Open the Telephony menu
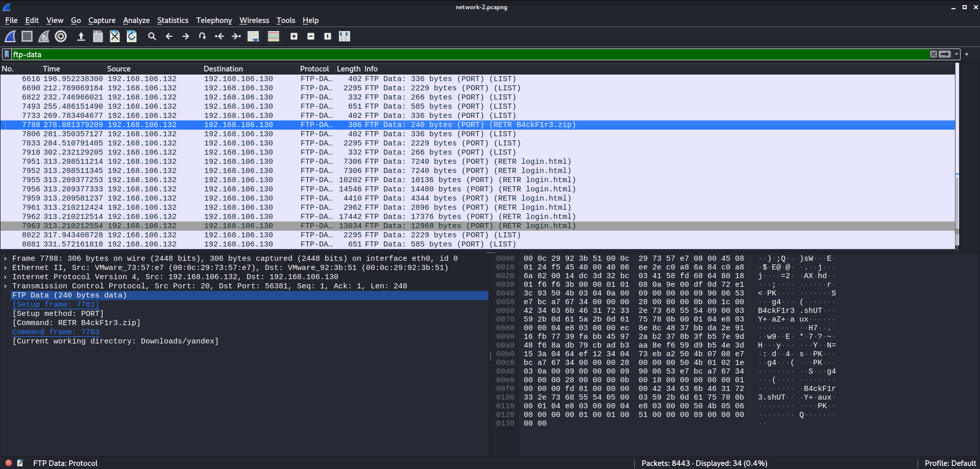Viewport: 980px width, 469px height. click(214, 20)
